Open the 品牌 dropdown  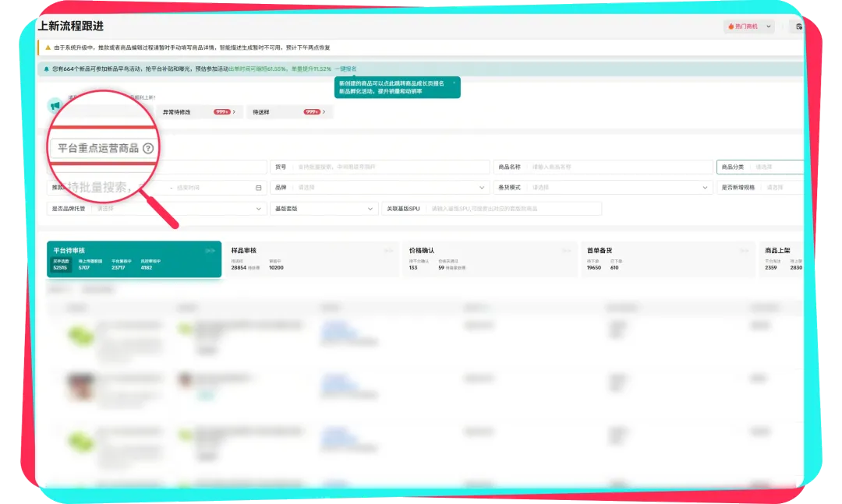(380, 188)
